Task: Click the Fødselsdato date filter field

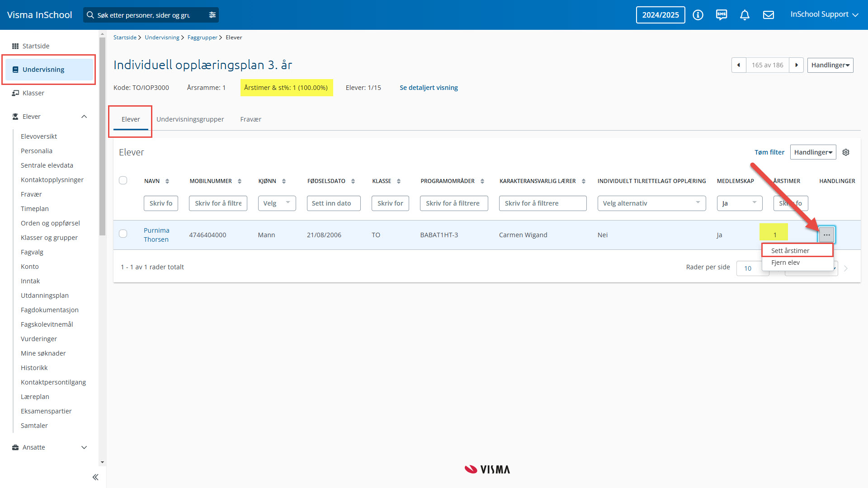Action: (x=333, y=203)
